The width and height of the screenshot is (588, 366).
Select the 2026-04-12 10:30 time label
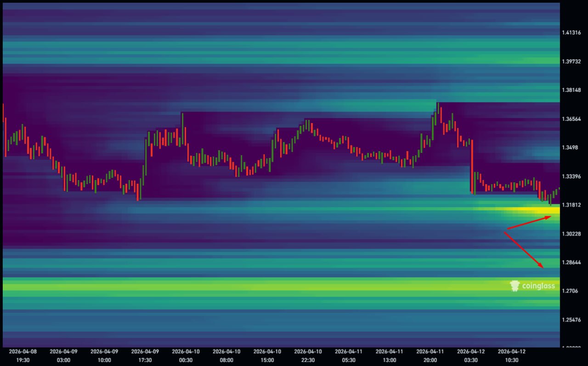point(512,356)
